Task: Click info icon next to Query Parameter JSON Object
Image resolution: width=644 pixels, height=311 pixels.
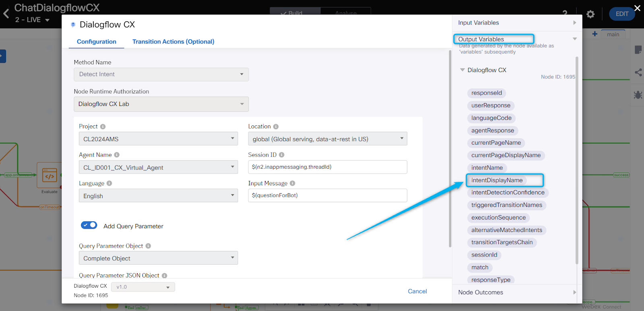Action: point(164,276)
